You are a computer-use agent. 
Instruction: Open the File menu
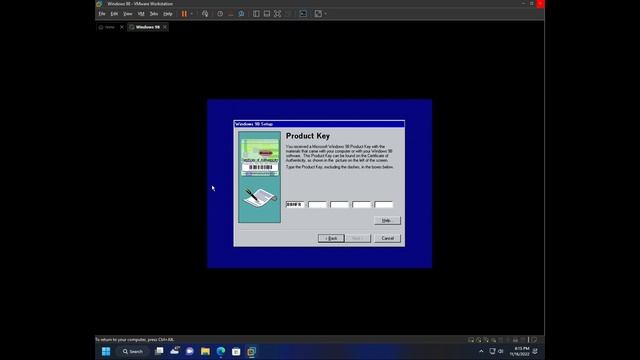click(102, 13)
